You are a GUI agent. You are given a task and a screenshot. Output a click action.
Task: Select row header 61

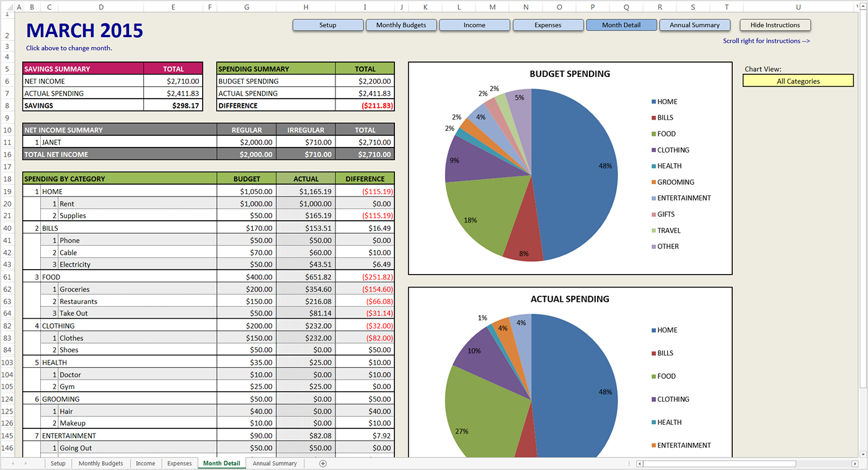(7, 277)
